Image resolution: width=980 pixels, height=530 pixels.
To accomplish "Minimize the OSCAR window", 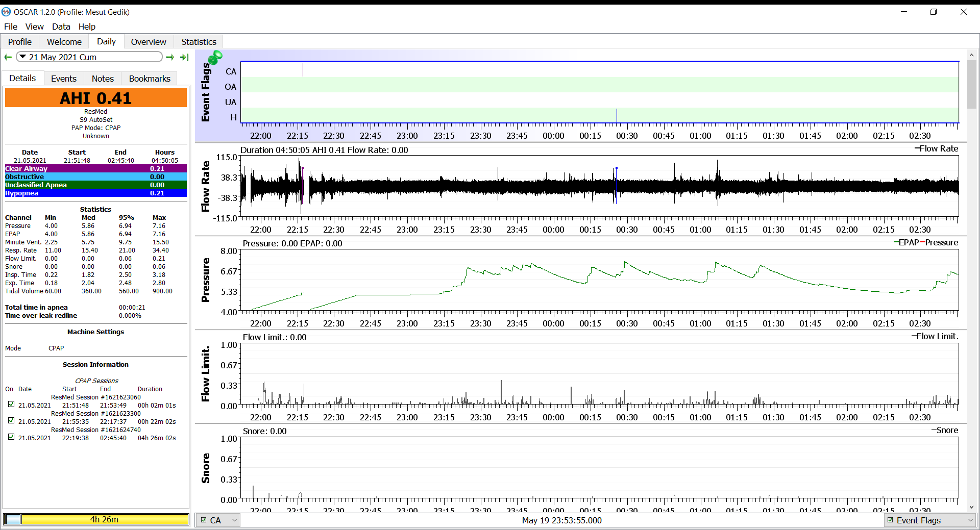I will [x=904, y=12].
